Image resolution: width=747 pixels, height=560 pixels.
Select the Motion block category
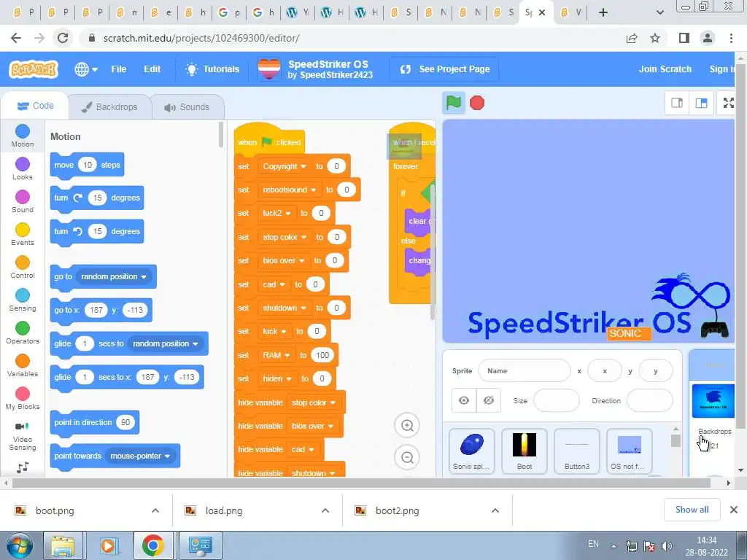point(23,136)
